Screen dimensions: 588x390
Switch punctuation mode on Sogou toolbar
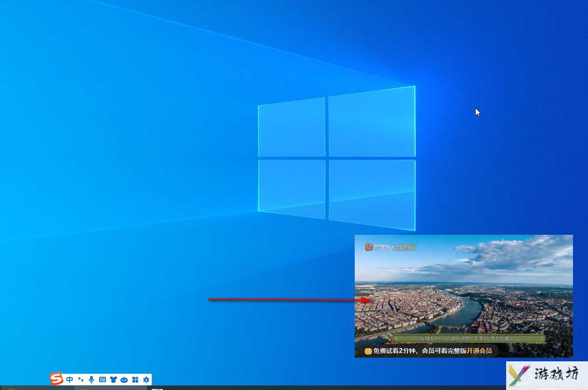click(x=80, y=380)
